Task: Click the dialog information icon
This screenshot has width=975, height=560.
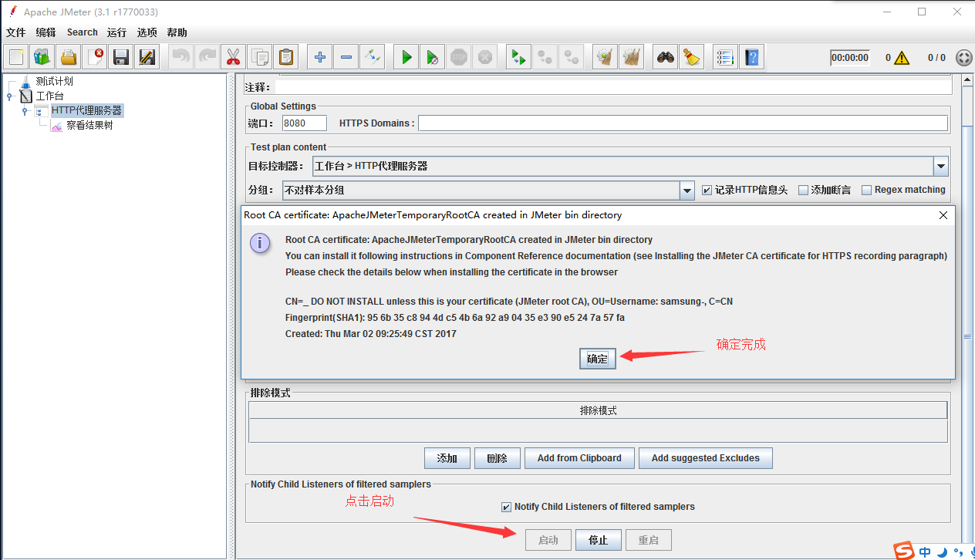Action: [x=261, y=243]
